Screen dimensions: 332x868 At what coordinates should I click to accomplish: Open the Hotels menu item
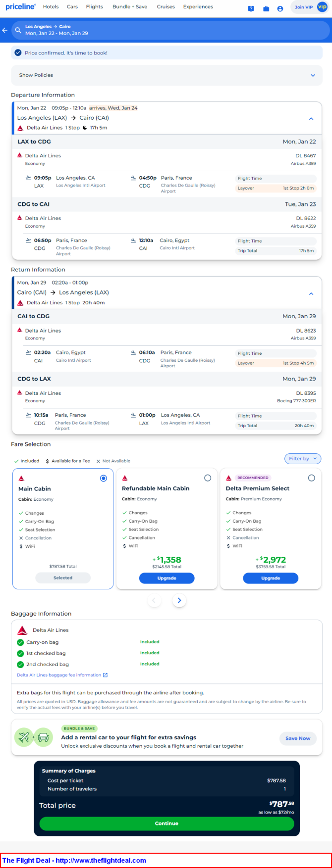point(51,7)
